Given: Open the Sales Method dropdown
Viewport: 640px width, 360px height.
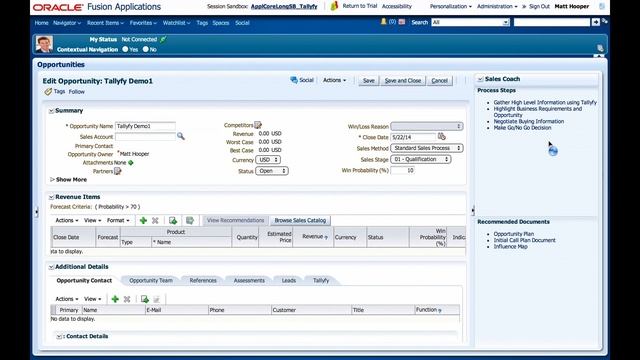Looking at the screenshot, I should pyautogui.click(x=427, y=148).
